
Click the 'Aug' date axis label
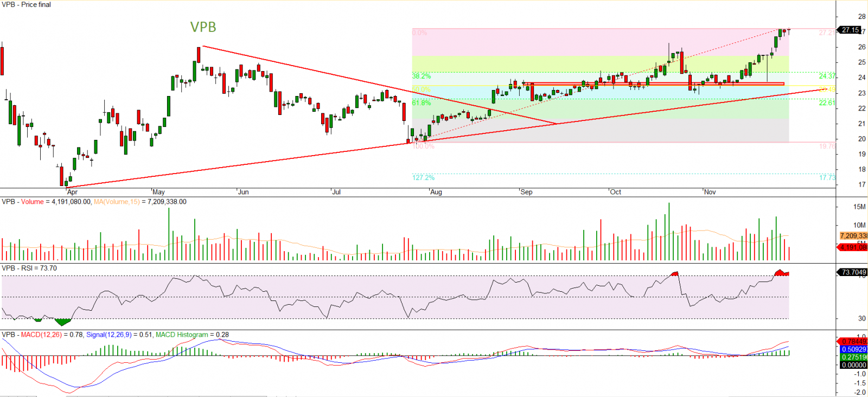(436, 192)
